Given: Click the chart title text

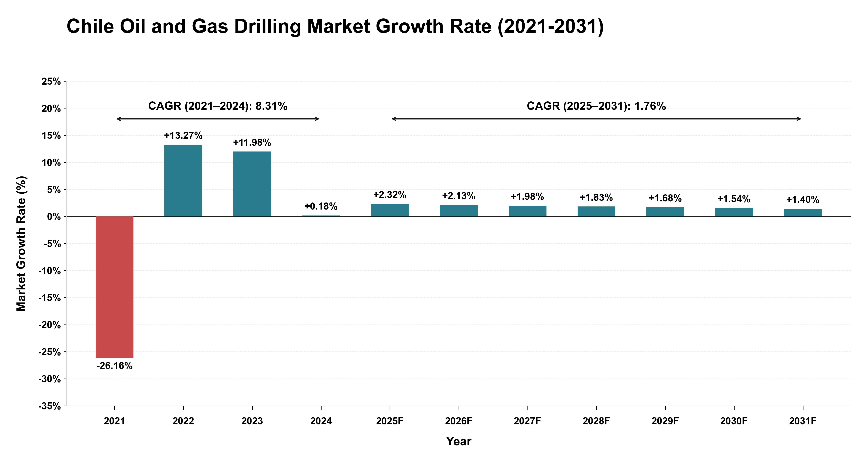Looking at the screenshot, I should 335,26.
